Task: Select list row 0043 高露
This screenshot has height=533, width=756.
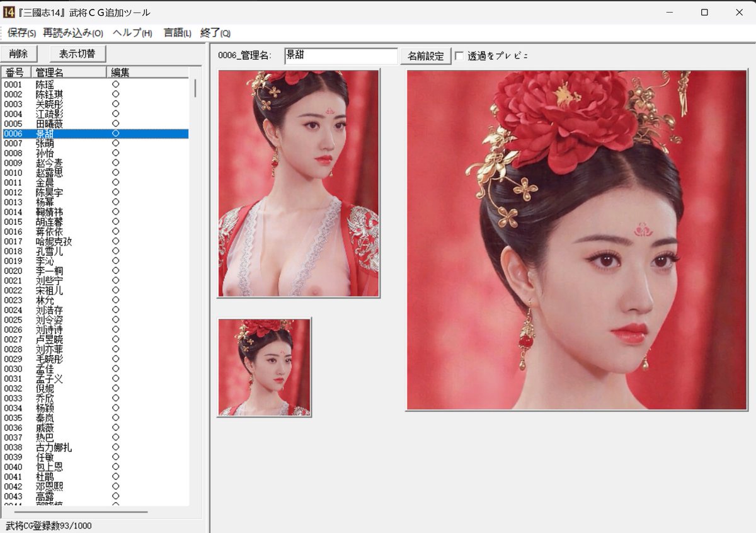Action: 95,497
